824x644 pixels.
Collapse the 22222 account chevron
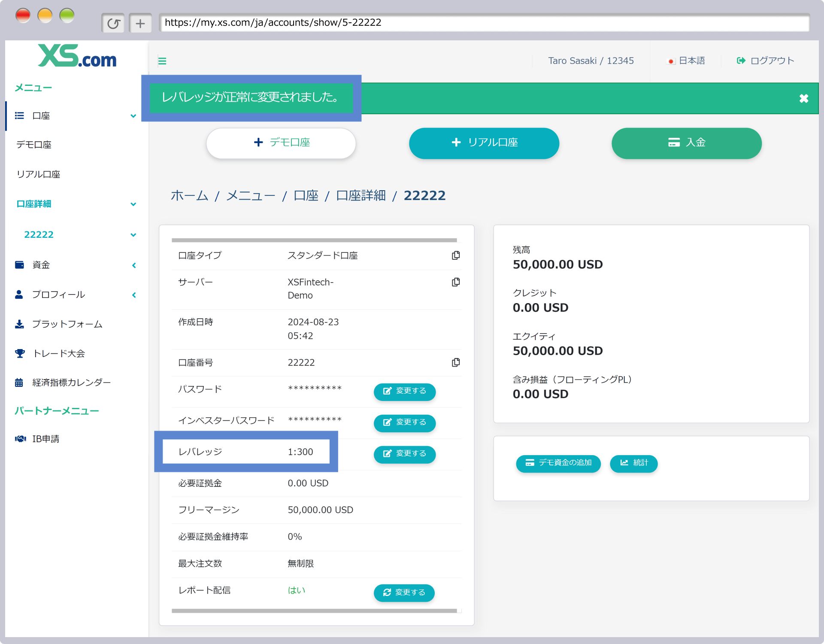click(133, 235)
